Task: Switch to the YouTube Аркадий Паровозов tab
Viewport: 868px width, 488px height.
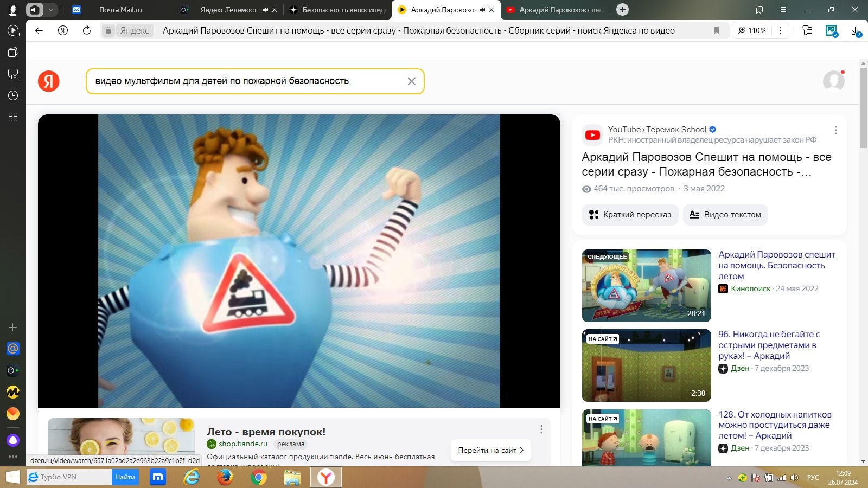Action: (x=554, y=9)
